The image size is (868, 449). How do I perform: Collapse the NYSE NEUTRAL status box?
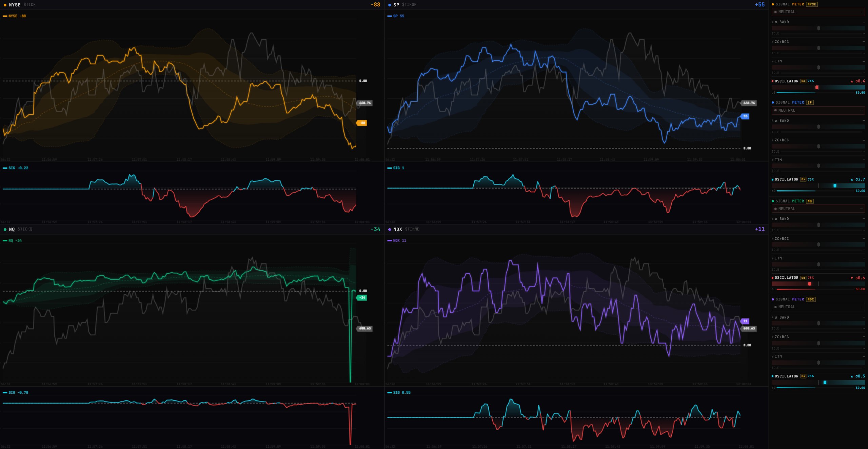click(861, 12)
